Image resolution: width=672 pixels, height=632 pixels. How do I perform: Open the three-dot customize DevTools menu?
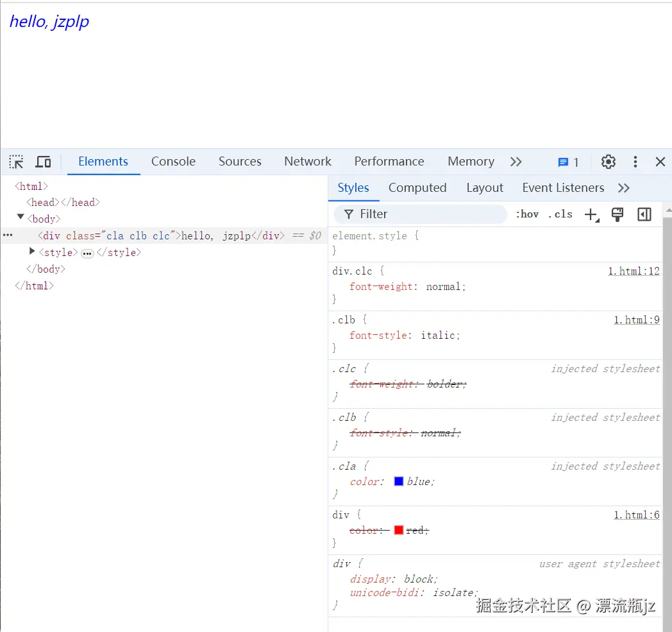pyautogui.click(x=635, y=162)
